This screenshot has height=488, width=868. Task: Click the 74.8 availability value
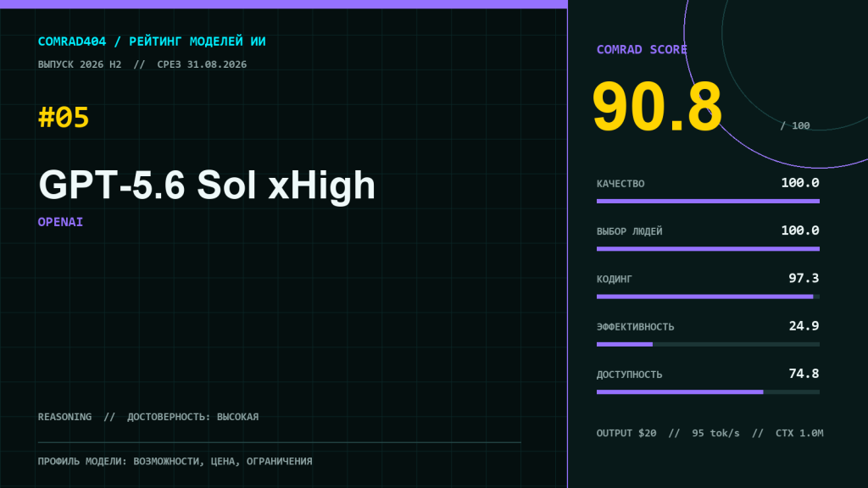click(804, 374)
